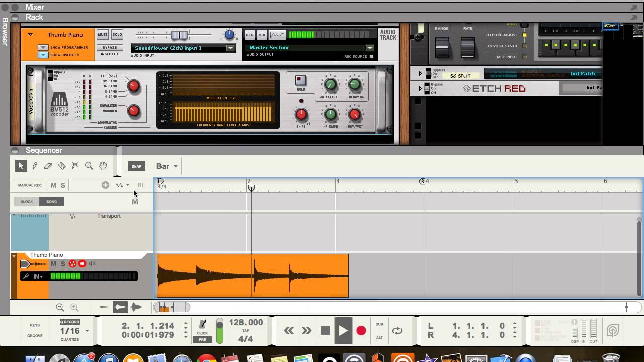Expand the Show Programmer section
Viewport: 644px width, 362px height.
click(x=43, y=48)
